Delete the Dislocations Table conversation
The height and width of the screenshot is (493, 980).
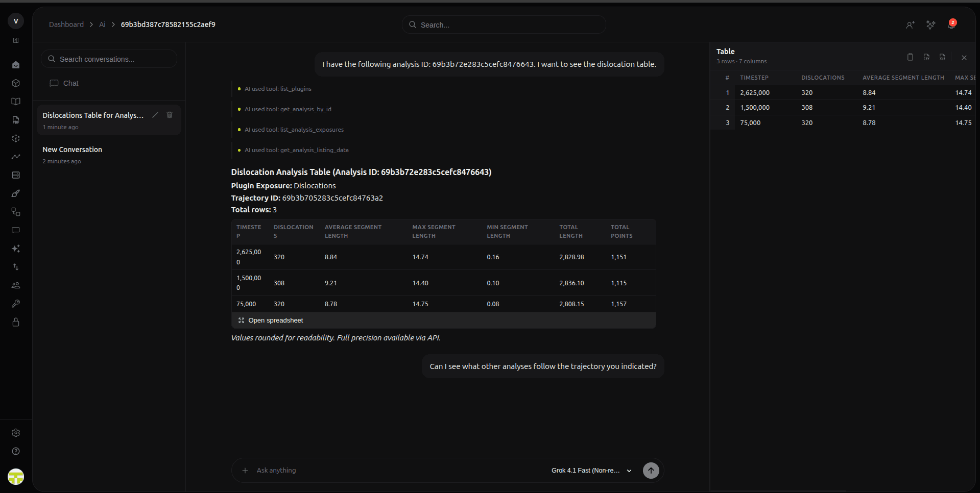(170, 115)
